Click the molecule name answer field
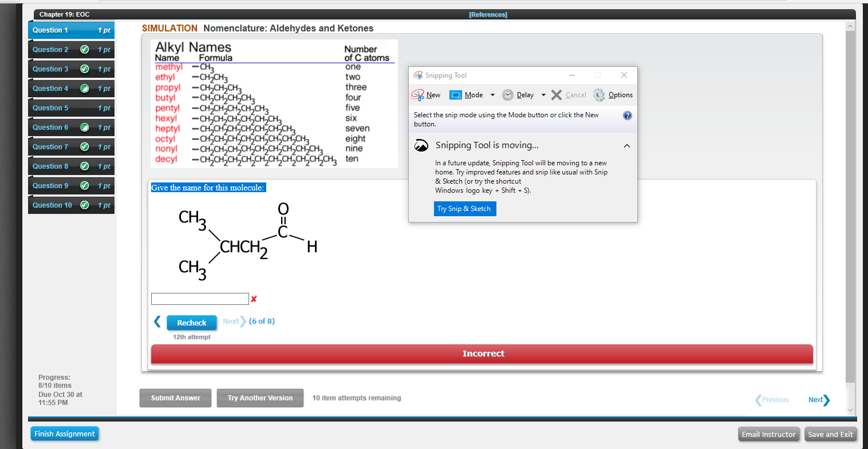 pyautogui.click(x=200, y=299)
